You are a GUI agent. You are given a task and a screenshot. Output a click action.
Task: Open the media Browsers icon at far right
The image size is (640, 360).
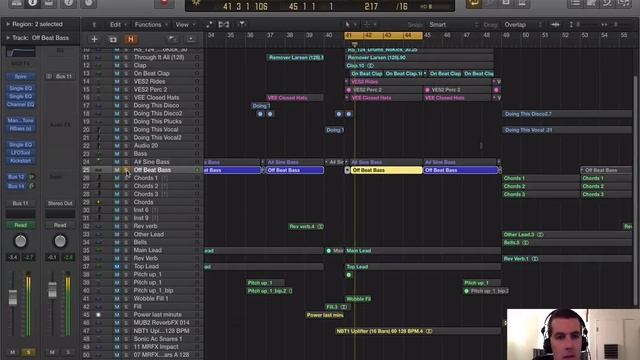624,3
